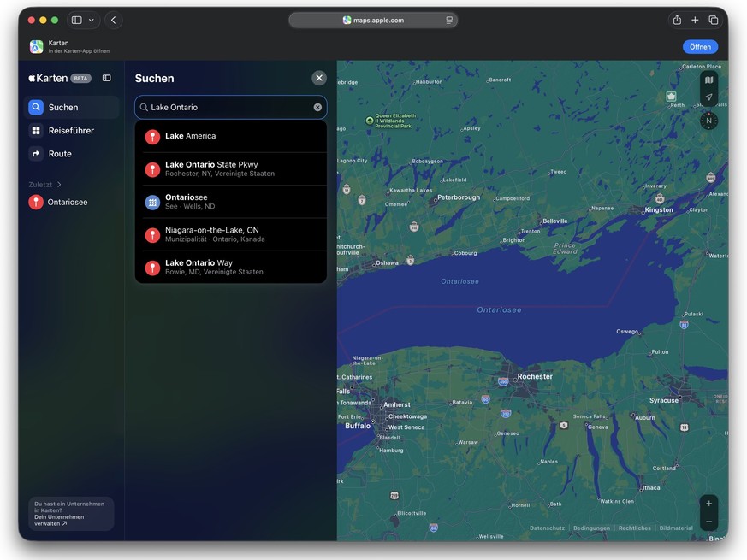Click Oswego label on map
The height and width of the screenshot is (560, 747).
pos(627,331)
